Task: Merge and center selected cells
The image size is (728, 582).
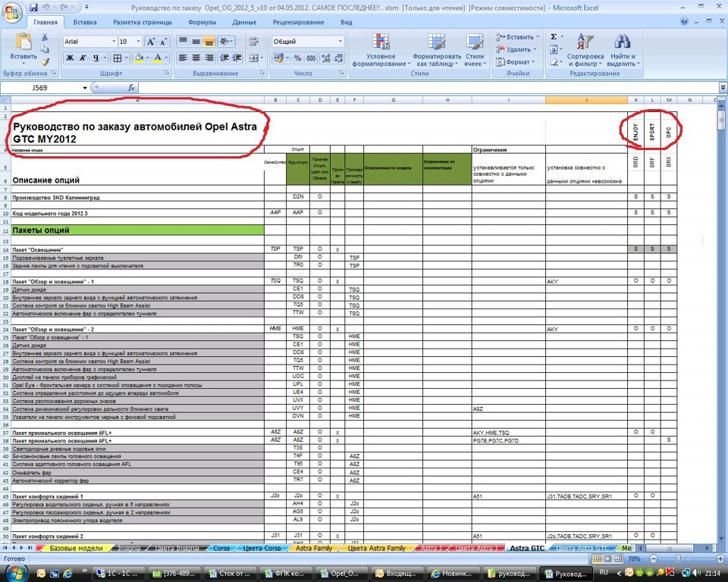Action: [253, 58]
